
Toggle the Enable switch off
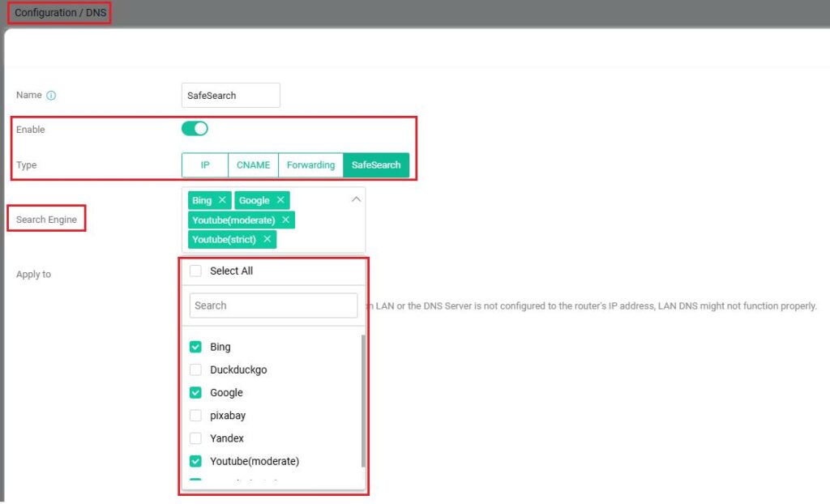195,129
